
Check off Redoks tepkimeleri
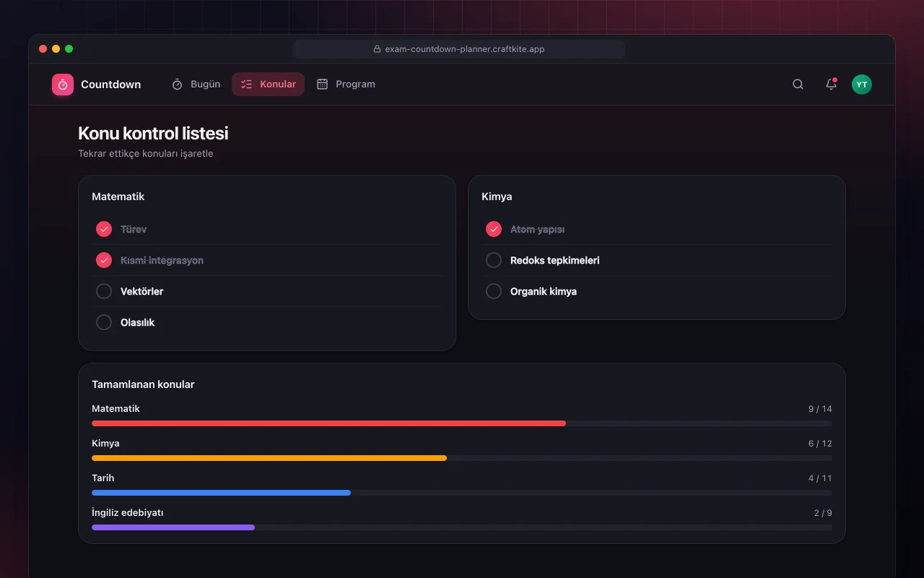494,260
